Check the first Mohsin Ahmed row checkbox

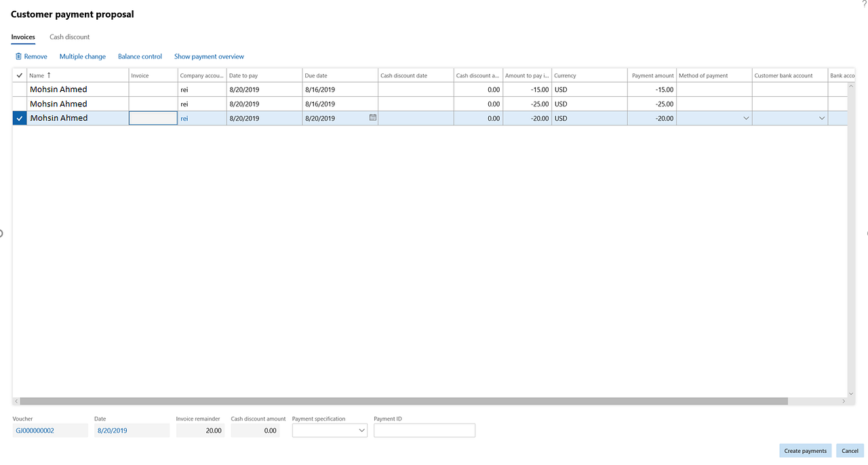click(19, 89)
